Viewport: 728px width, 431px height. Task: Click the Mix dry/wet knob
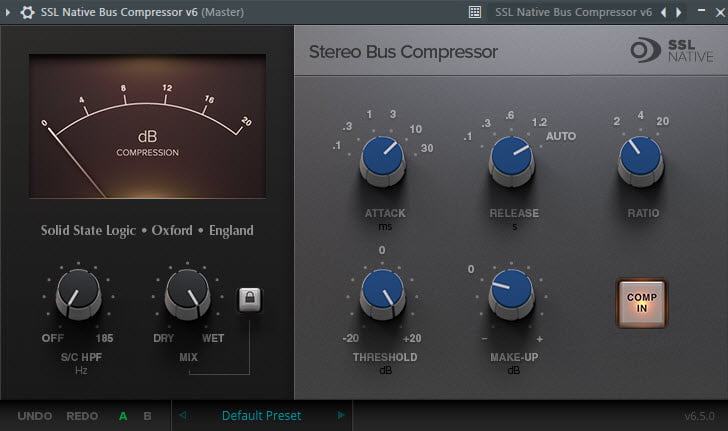188,294
